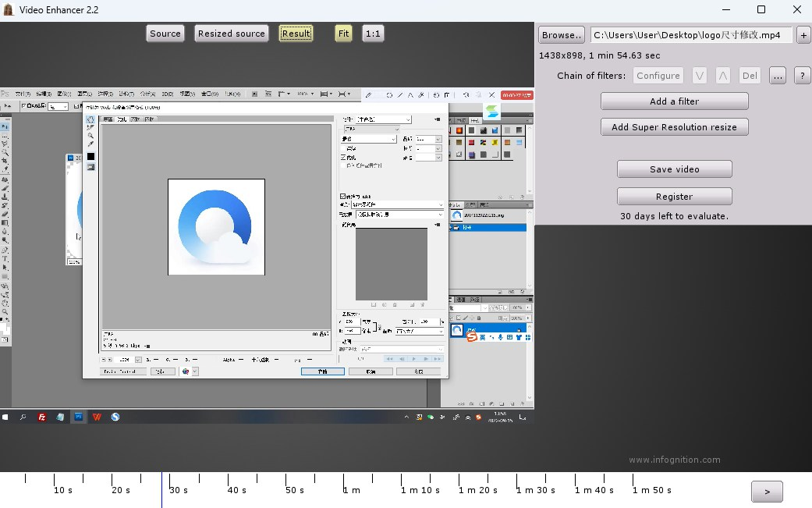Open the Register dialog
812x508 pixels.
(674, 197)
